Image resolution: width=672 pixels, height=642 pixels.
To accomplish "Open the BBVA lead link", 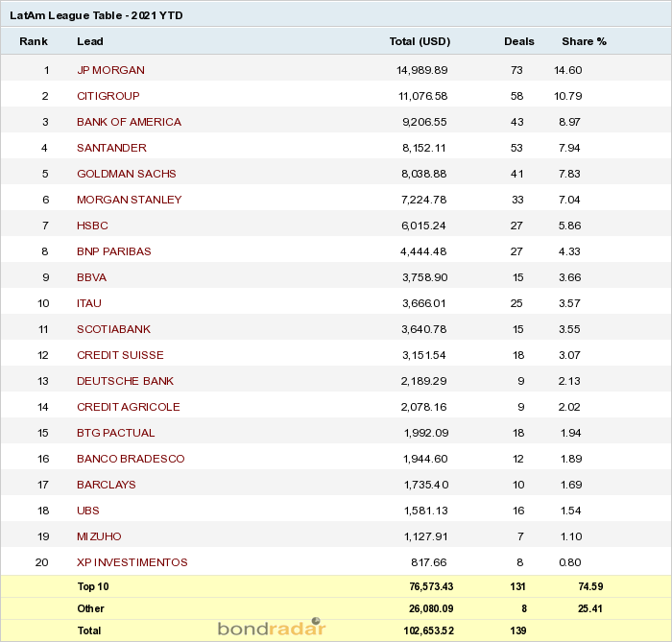I will point(92,277).
